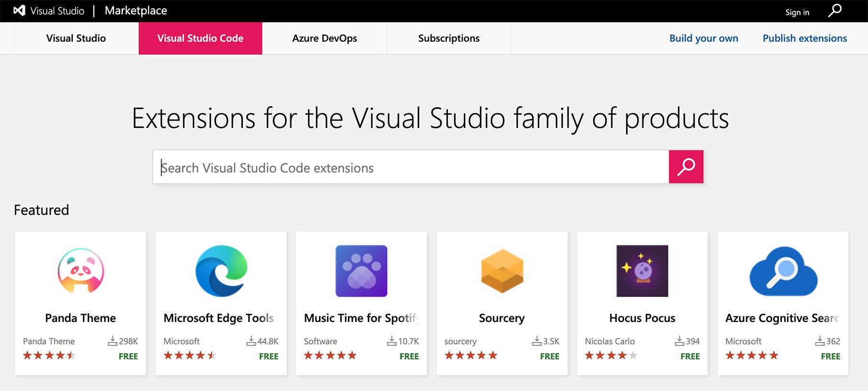Click the sourcery publisher name

460,342
